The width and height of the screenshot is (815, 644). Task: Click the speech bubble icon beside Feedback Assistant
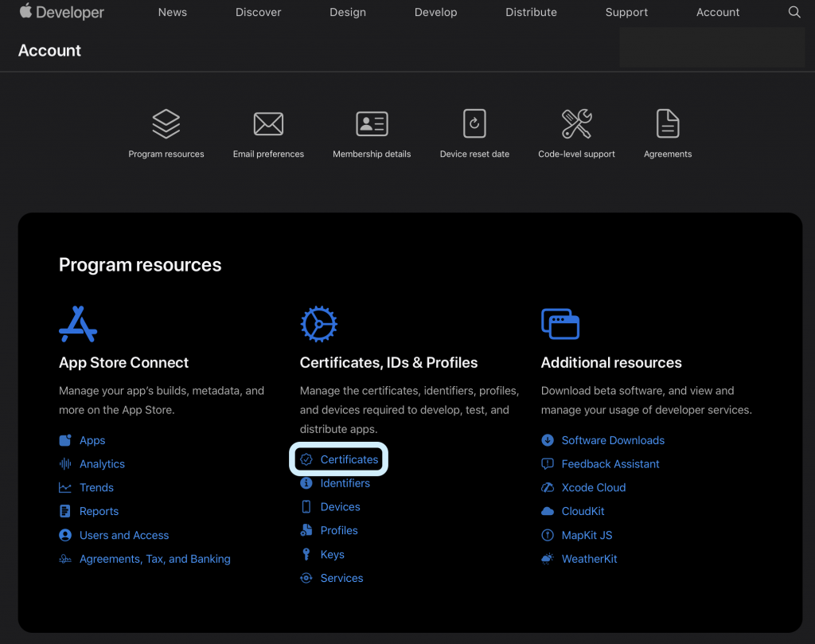(548, 463)
